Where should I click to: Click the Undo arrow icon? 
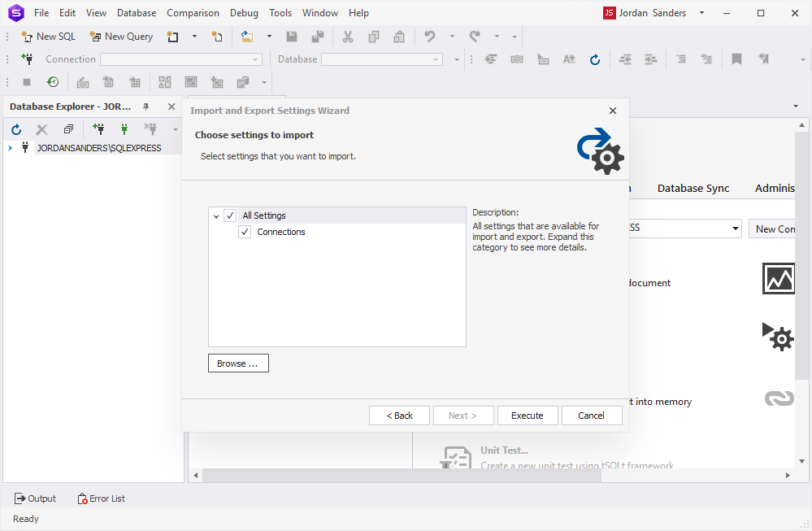(430, 37)
